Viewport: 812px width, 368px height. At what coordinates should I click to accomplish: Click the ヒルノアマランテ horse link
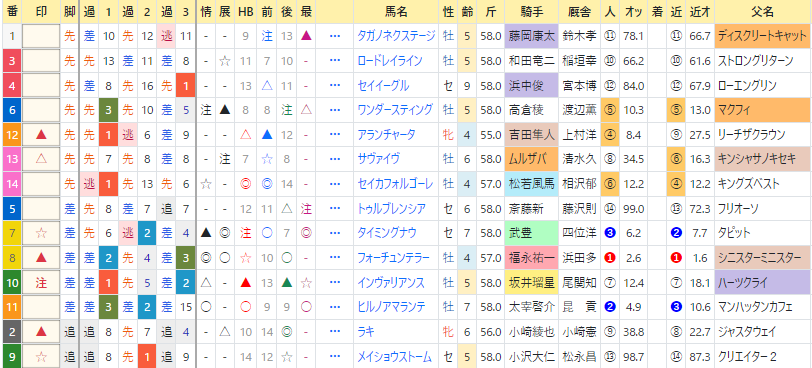pos(392,306)
